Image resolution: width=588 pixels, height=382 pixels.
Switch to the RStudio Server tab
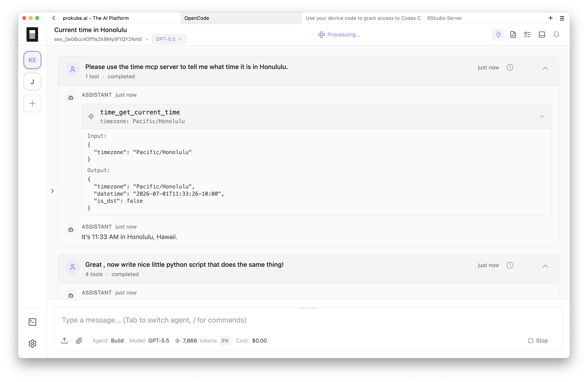[444, 18]
